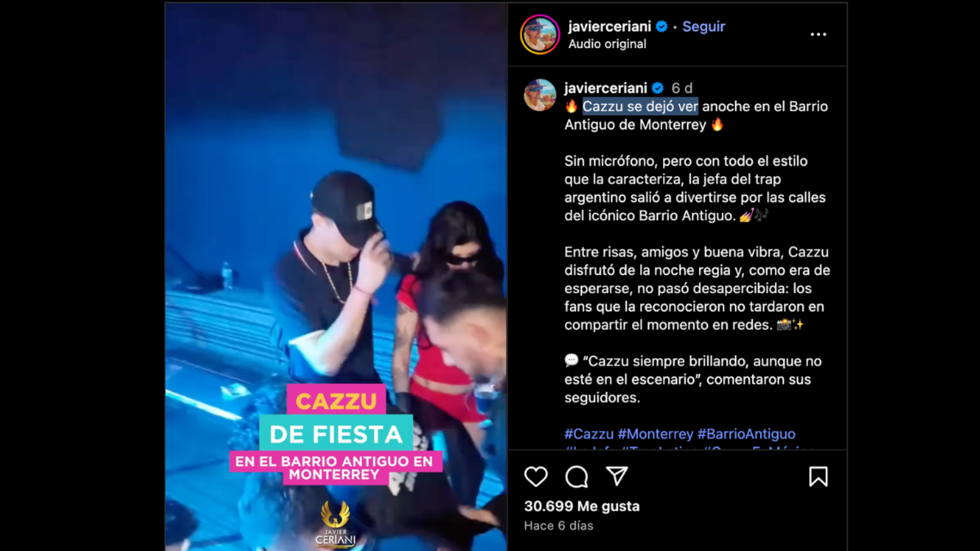Open comments with the speech bubble icon
Image resolution: width=980 pixels, height=551 pixels.
click(x=576, y=476)
